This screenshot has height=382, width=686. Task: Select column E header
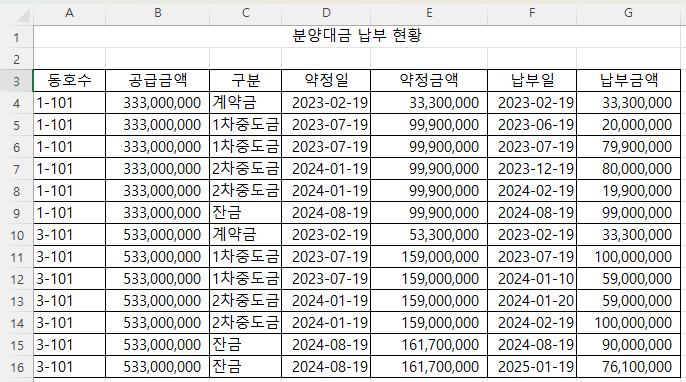click(429, 13)
